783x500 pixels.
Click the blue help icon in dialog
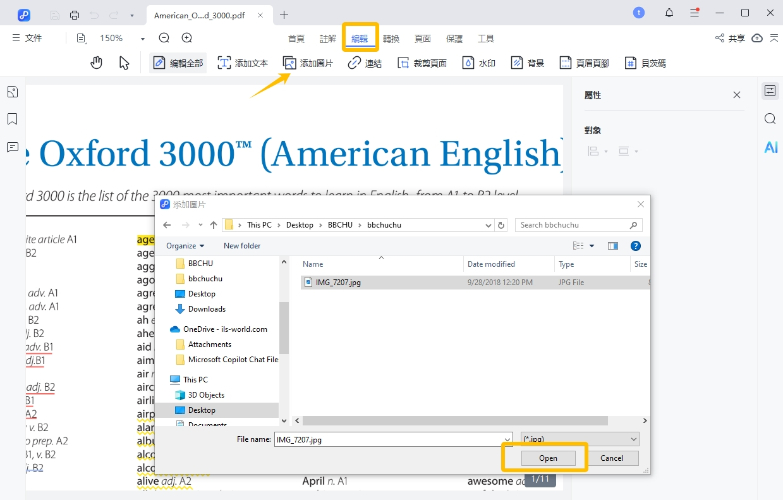point(635,246)
